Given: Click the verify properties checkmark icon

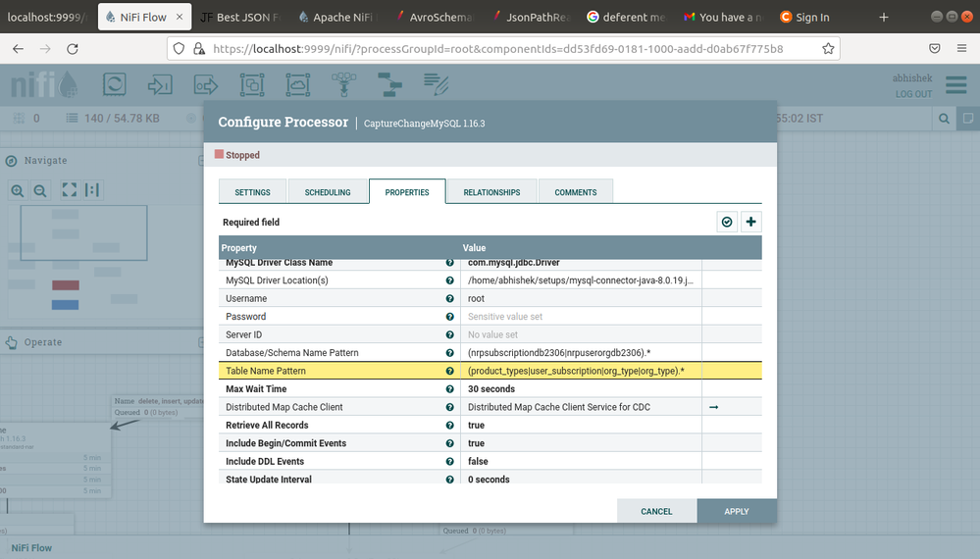Looking at the screenshot, I should pos(727,223).
